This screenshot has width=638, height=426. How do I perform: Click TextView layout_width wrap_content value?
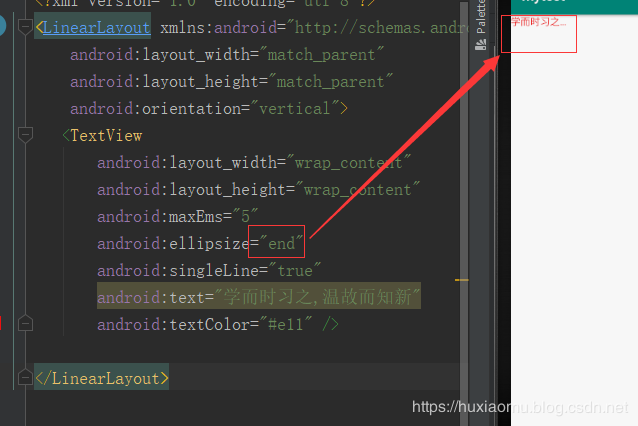(x=348, y=163)
